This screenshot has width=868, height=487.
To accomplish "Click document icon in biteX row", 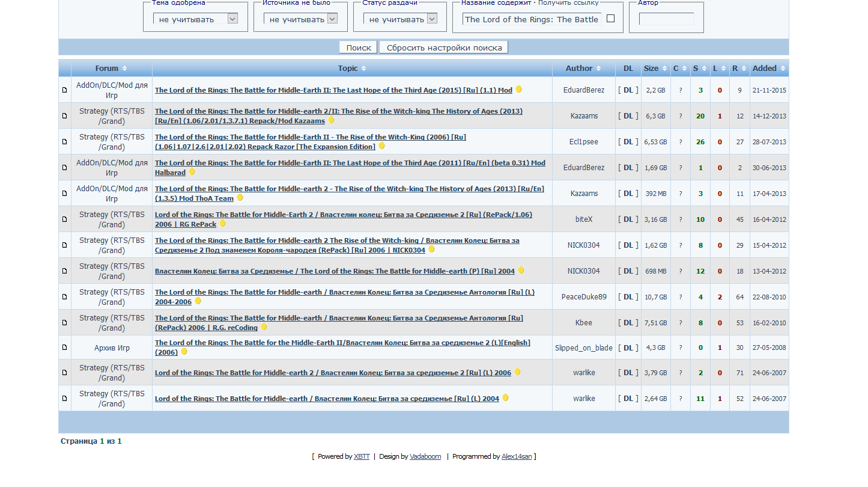I will pos(65,219).
